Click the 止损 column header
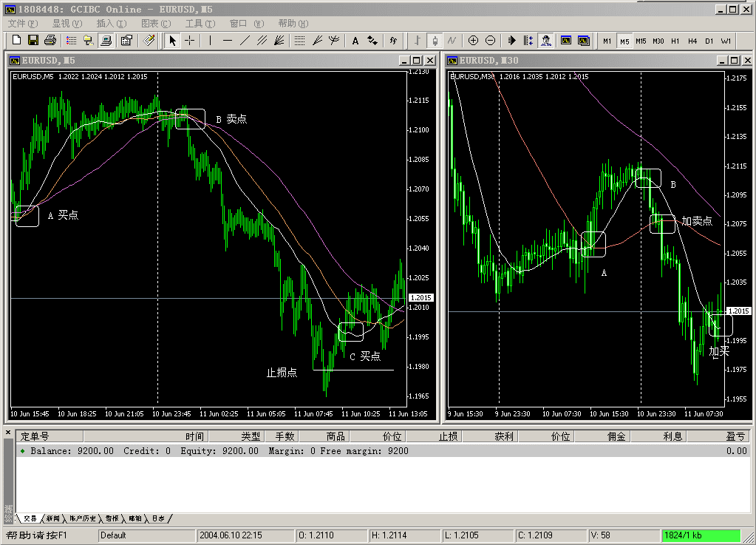The height and width of the screenshot is (545, 756). coord(435,436)
